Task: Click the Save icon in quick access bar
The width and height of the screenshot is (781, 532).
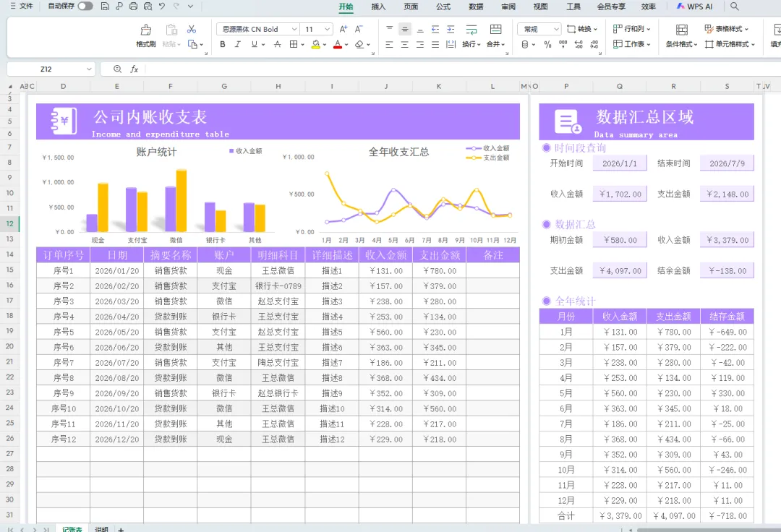Action: coord(105,7)
